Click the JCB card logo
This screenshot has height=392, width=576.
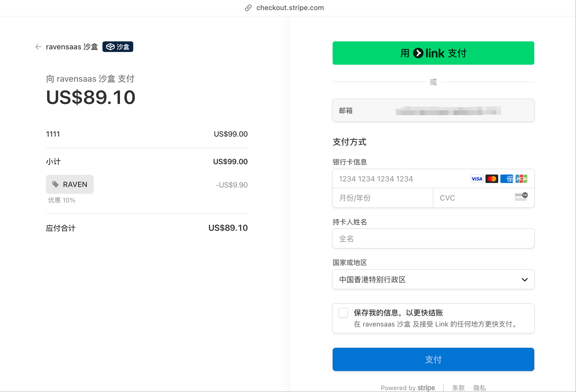(x=521, y=179)
